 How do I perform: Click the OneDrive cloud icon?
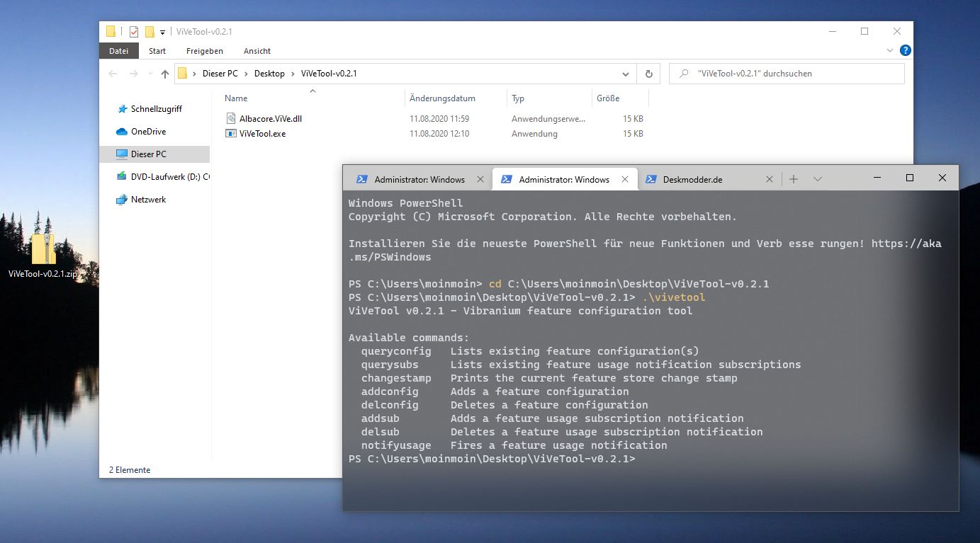[121, 132]
